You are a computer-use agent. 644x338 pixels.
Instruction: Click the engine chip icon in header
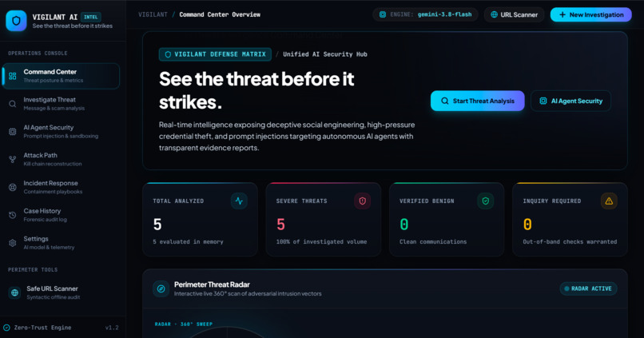pyautogui.click(x=383, y=14)
